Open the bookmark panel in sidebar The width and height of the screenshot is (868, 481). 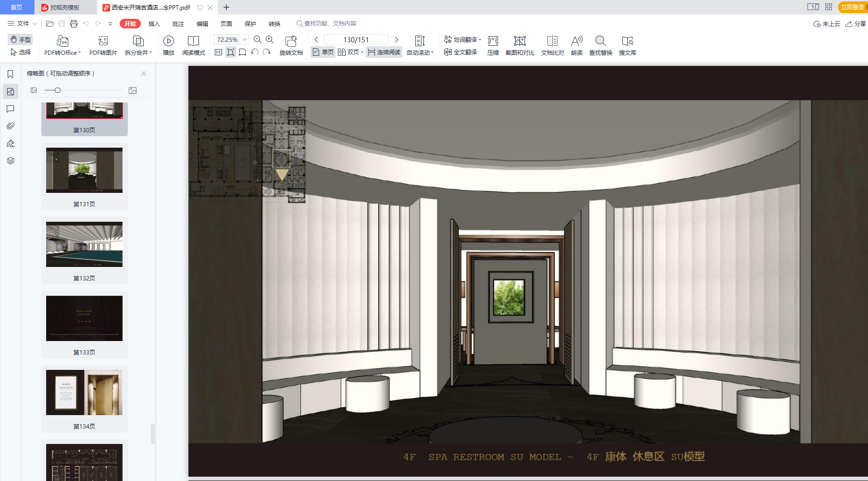pos(10,74)
